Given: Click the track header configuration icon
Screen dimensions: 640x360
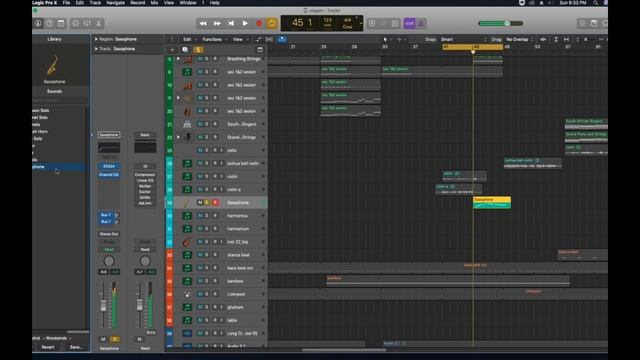Looking at the screenshot, I should [x=260, y=50].
